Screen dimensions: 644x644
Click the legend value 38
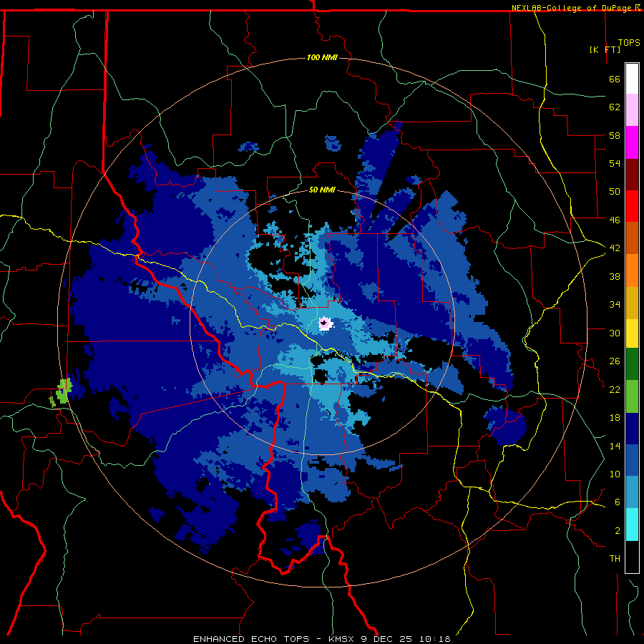click(615, 276)
